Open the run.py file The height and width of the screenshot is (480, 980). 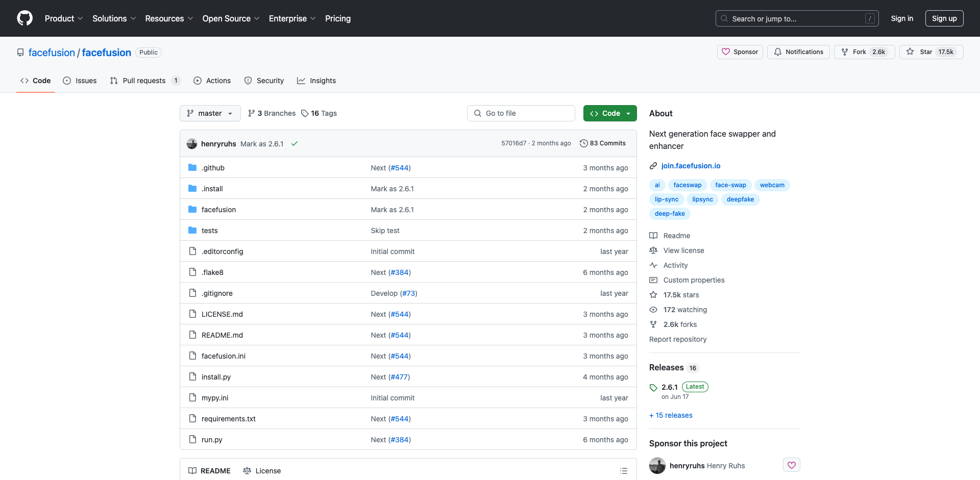pyautogui.click(x=212, y=440)
